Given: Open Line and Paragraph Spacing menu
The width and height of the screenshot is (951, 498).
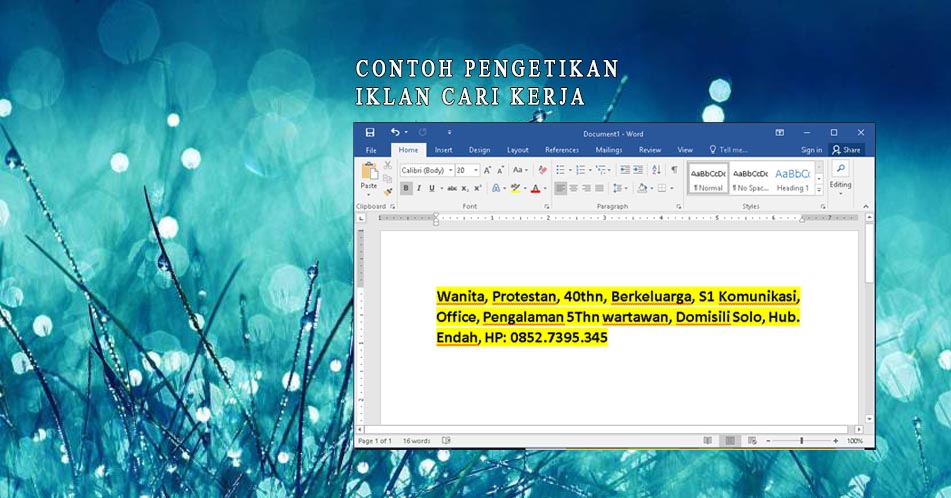Looking at the screenshot, I should (618, 189).
